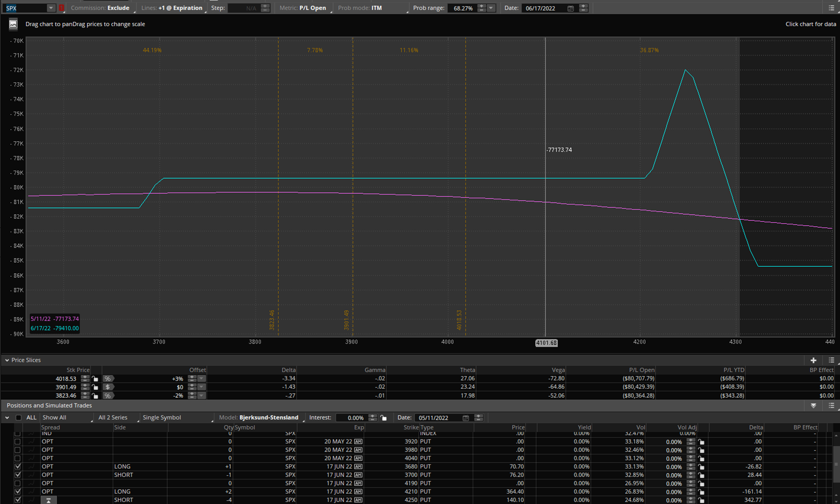Open the list menu icon in Price Slices header

tap(831, 360)
